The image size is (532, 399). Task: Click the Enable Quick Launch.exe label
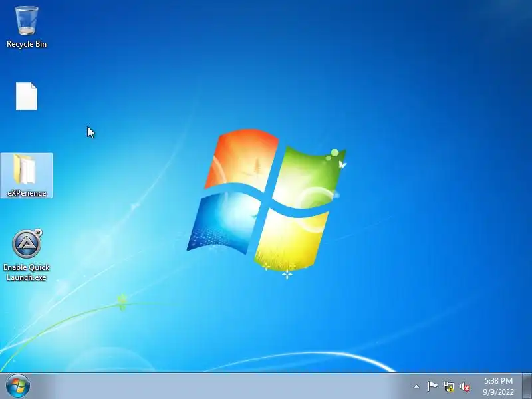27,272
